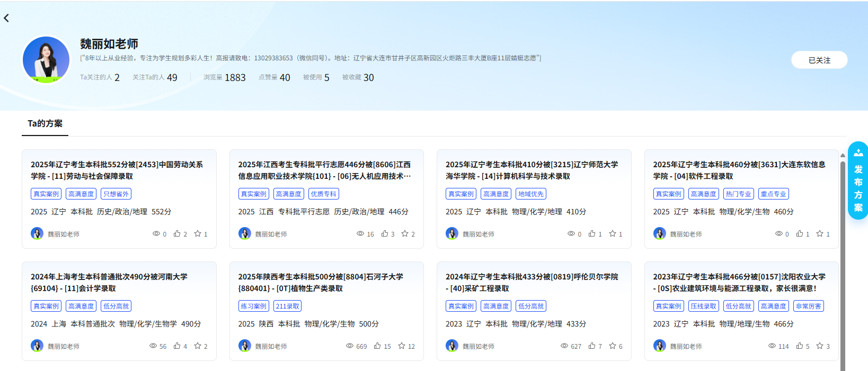
Task: Star the 490分 河南大学 card
Action: pyautogui.click(x=198, y=346)
